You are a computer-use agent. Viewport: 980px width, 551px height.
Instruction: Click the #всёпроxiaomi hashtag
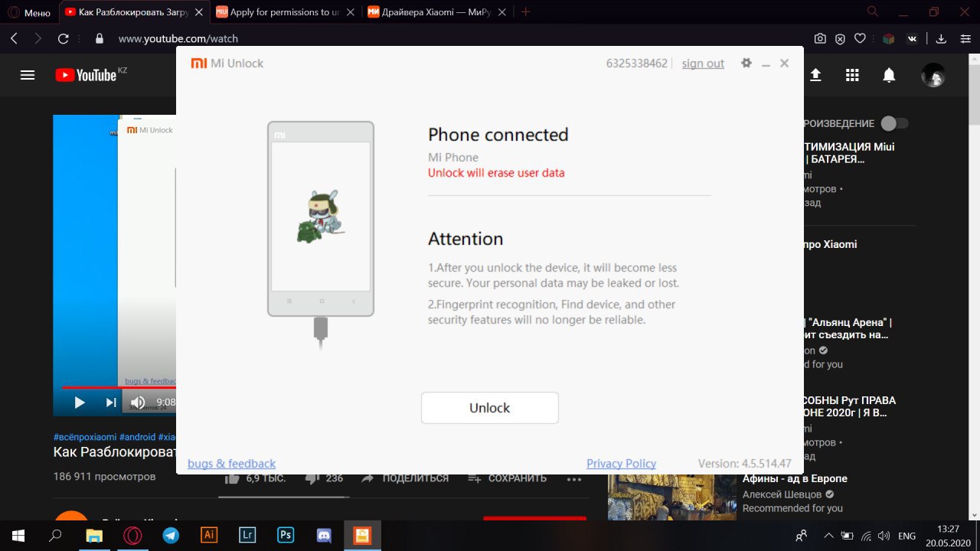pos(85,436)
